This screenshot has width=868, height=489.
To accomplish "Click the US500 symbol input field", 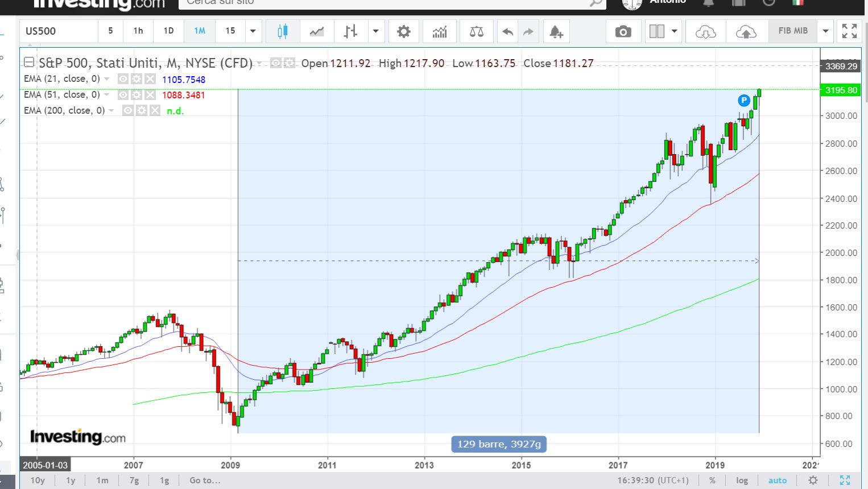I will click(x=59, y=31).
